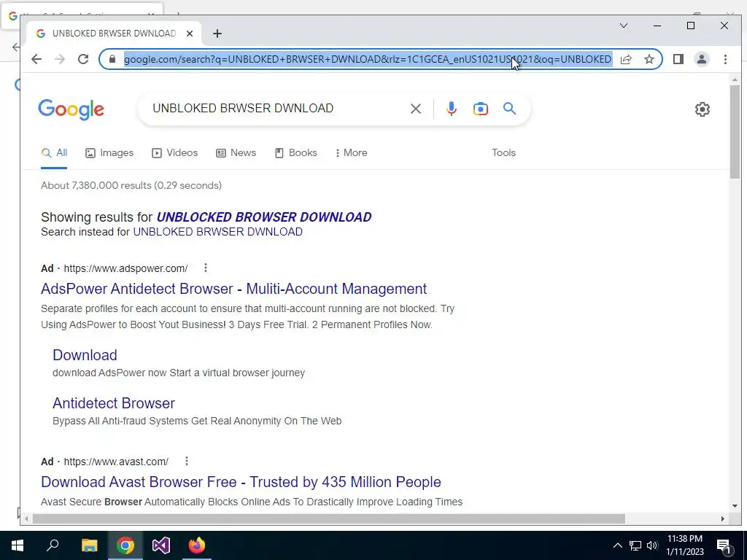Open Chrome's side panel icon
Image resolution: width=747 pixels, height=560 pixels.
(x=678, y=59)
